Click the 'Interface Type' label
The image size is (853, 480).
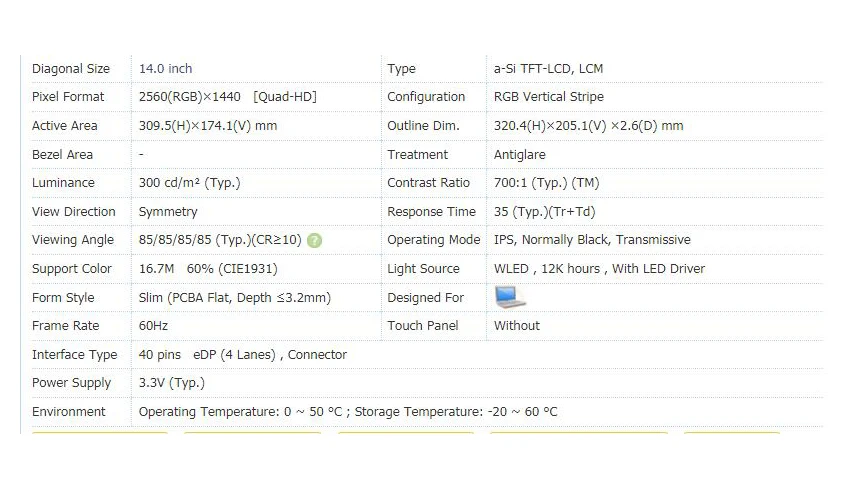[75, 355]
